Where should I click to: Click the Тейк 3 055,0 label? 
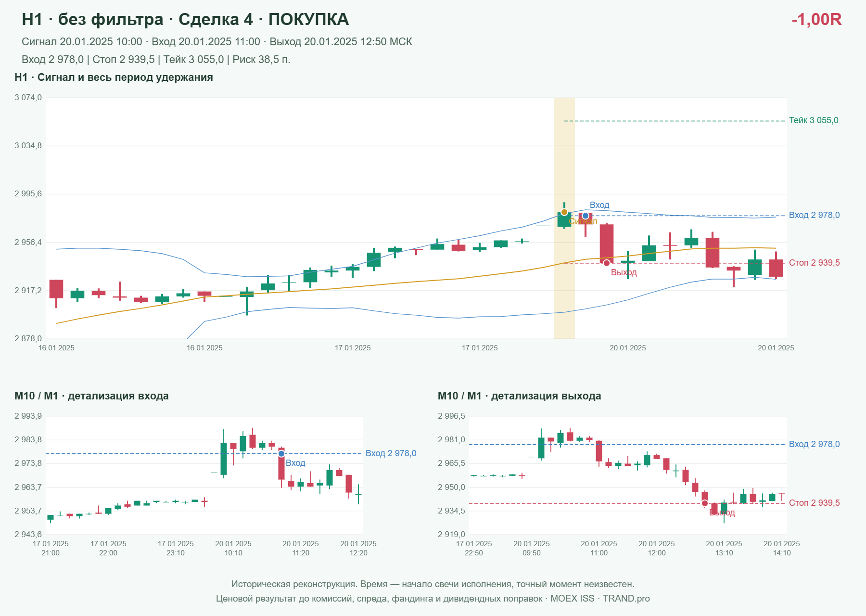pyautogui.click(x=814, y=120)
